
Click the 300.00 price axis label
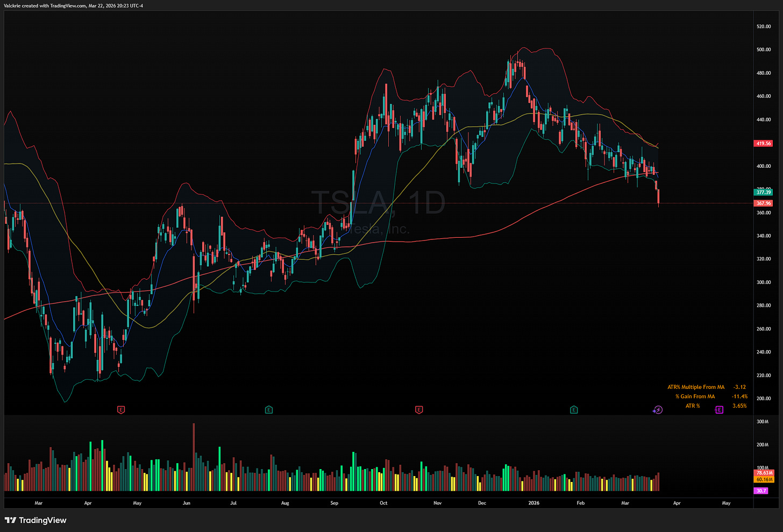click(x=764, y=282)
